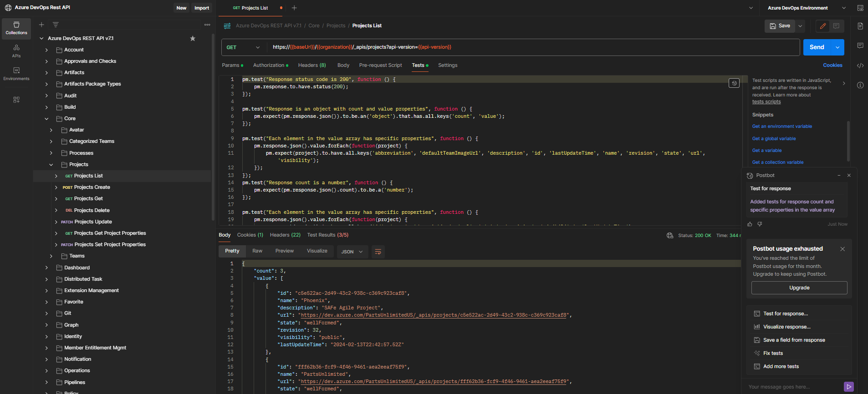Open the Collections sidebar tab
The image size is (868, 394).
[x=16, y=28]
